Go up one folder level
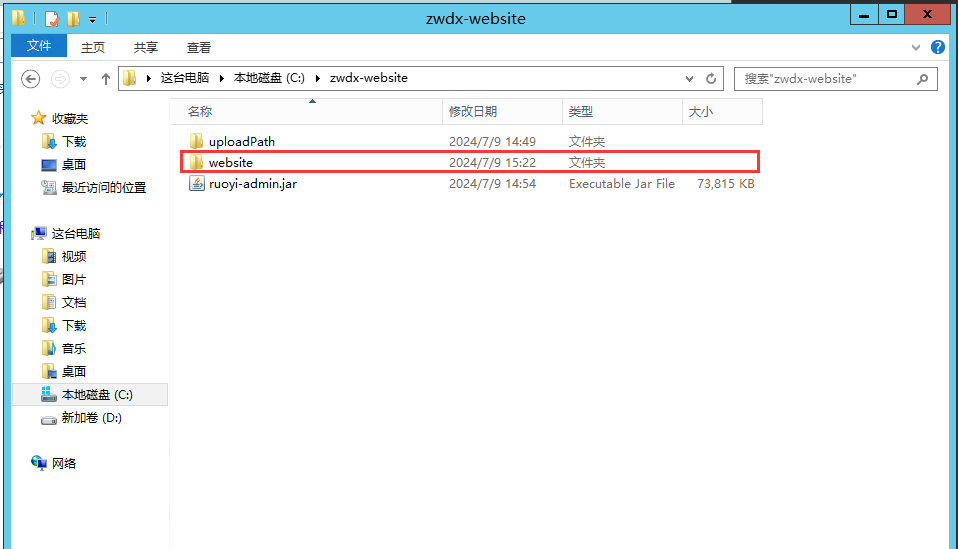Viewport: 958px width, 549px height. (x=106, y=79)
